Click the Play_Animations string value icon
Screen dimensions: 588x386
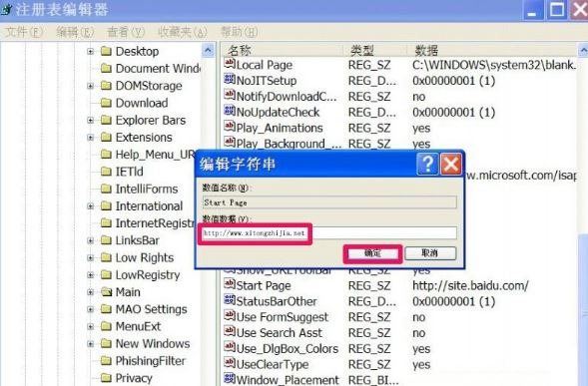[230, 127]
